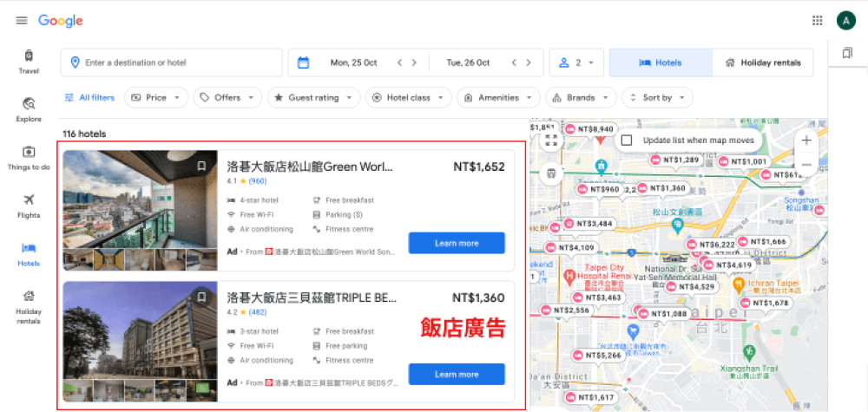Open the Sort by dropdown
This screenshot has width=868, height=412.
657,97
